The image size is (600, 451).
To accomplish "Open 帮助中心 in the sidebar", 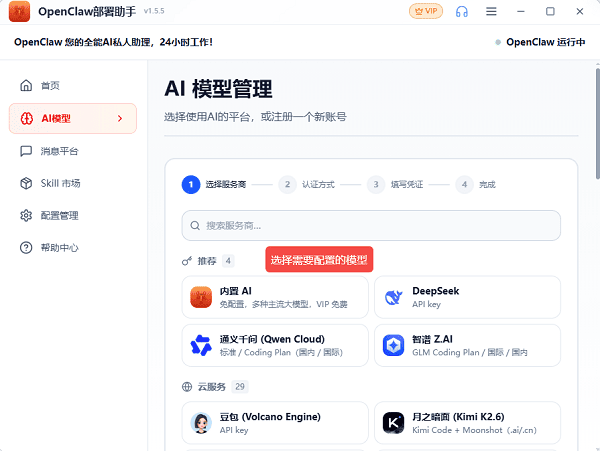I will pos(73,248).
